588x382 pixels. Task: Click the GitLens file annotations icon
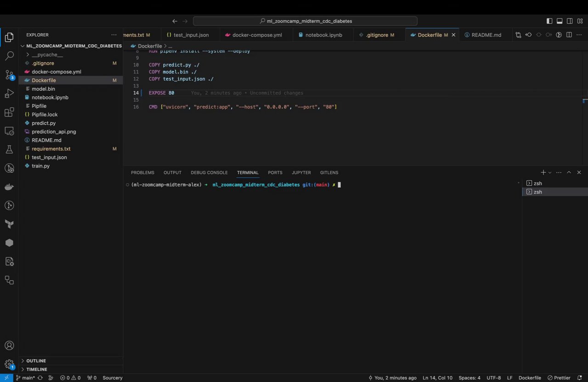[559, 35]
